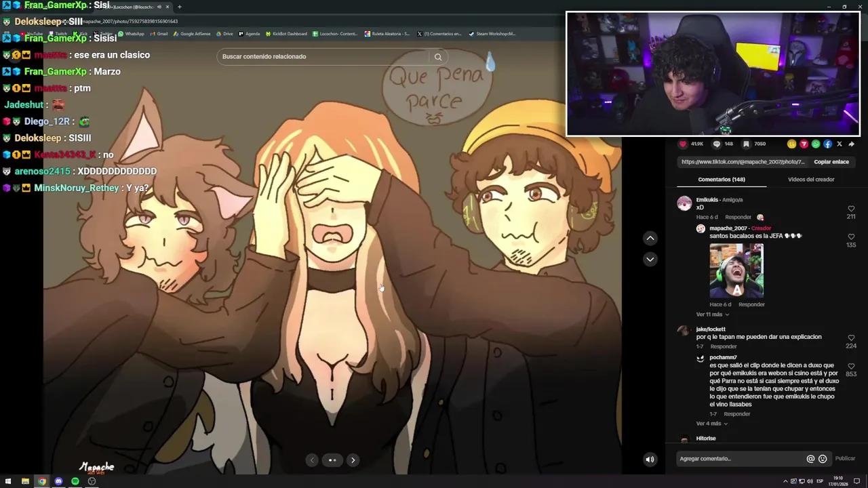The height and width of the screenshot is (488, 868).
Task: Share post to WhatsApp
Action: click(816, 144)
